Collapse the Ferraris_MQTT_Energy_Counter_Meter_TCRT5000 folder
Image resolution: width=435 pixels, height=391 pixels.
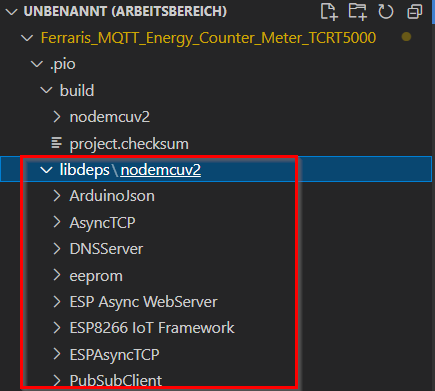click(x=27, y=38)
